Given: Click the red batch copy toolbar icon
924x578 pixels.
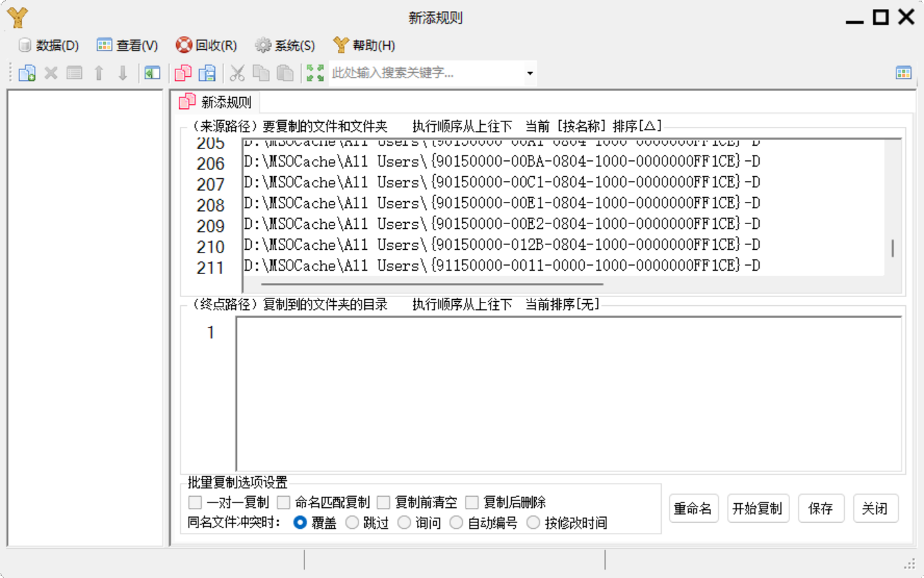Looking at the screenshot, I should tap(183, 73).
